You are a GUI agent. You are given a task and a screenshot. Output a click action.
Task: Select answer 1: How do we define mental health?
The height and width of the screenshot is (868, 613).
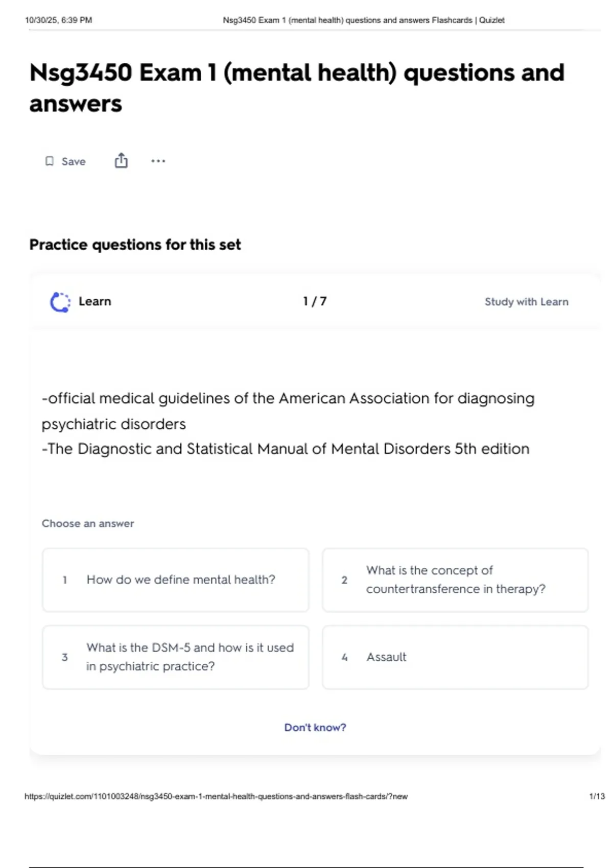pyautogui.click(x=176, y=580)
